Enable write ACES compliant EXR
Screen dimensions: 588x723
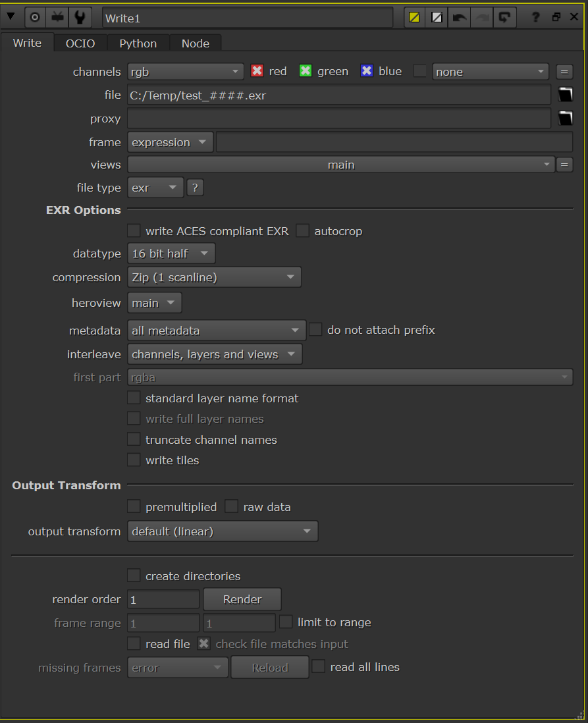134,231
